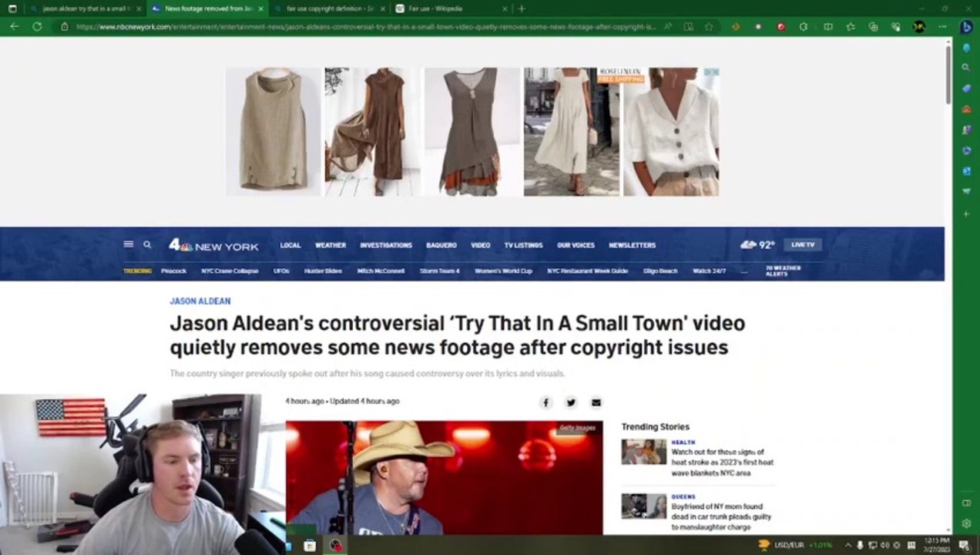980x555 pixels.
Task: Share article on Twitter
Action: [571, 402]
